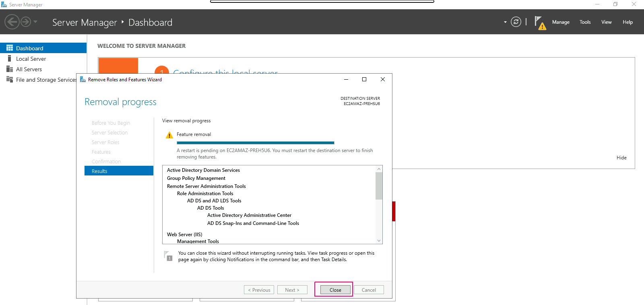
Task: Click the feature list scroll up arrow
Action: 379,169
